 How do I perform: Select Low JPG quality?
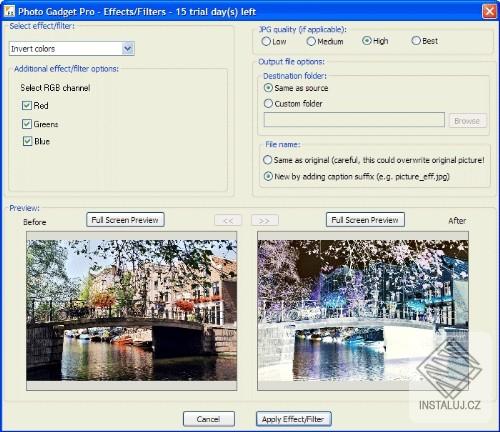coord(266,41)
